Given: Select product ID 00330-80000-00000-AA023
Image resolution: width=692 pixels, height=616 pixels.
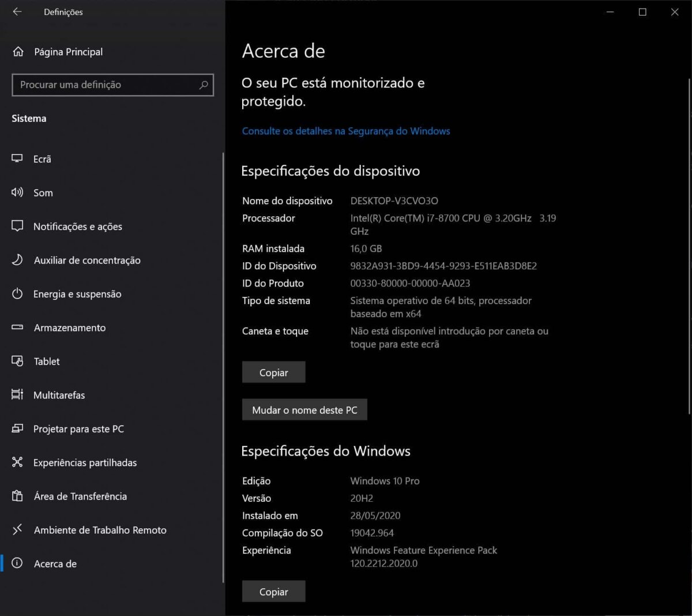Looking at the screenshot, I should [410, 283].
